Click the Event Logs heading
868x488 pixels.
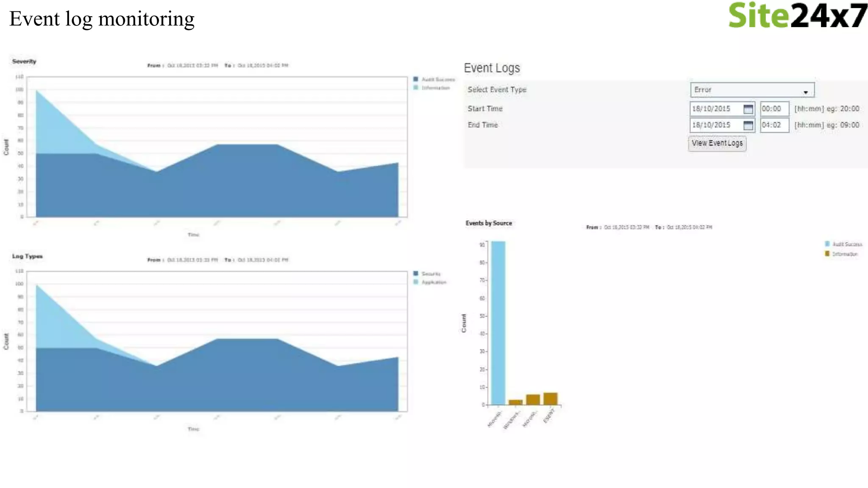tap(492, 68)
